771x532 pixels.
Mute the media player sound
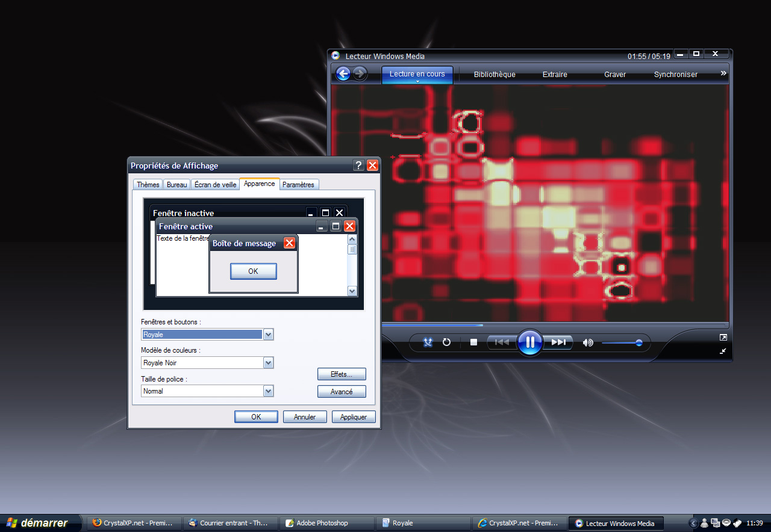point(587,343)
